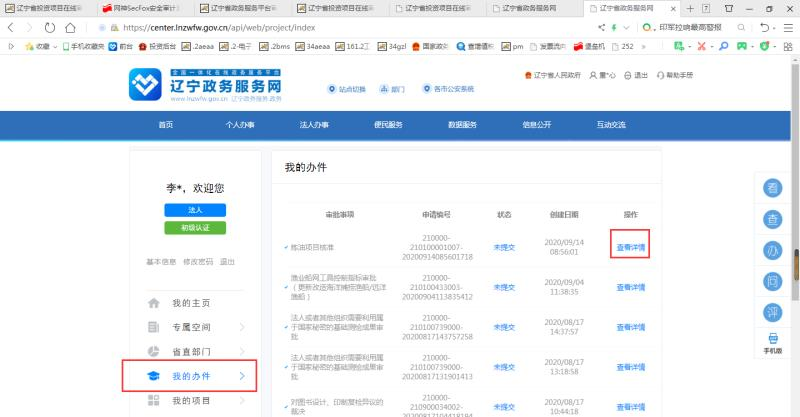The width and height of the screenshot is (800, 417).
Task: Click the 站点切换 site switch icon
Action: [349, 89]
